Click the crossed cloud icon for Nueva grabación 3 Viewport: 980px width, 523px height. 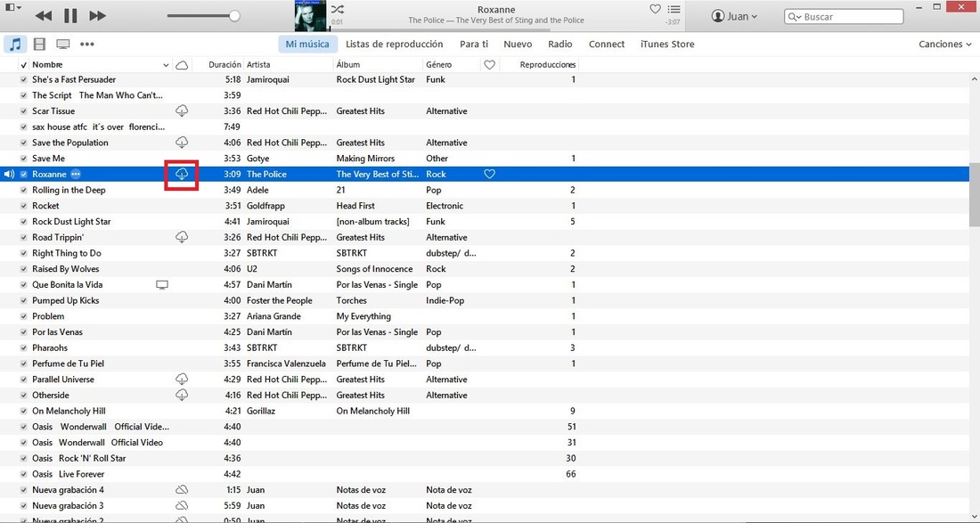[182, 505]
